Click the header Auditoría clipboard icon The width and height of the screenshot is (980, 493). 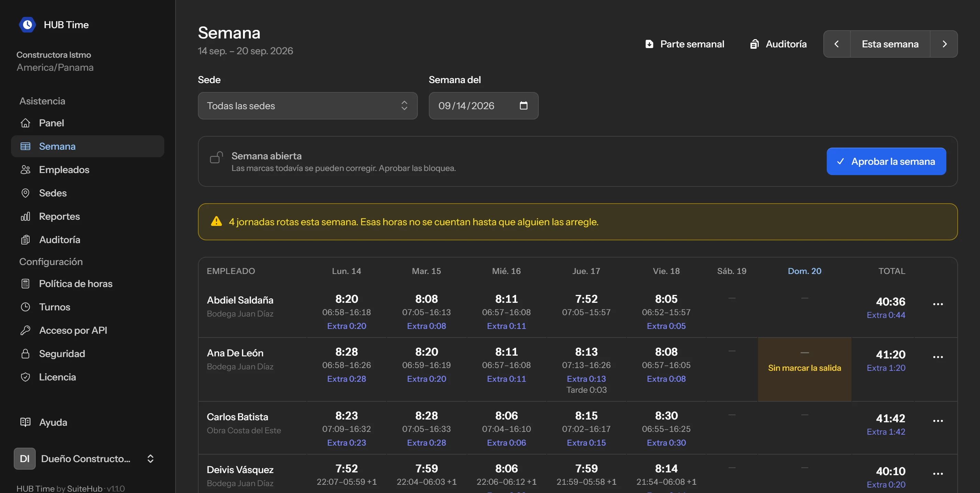[x=754, y=44]
